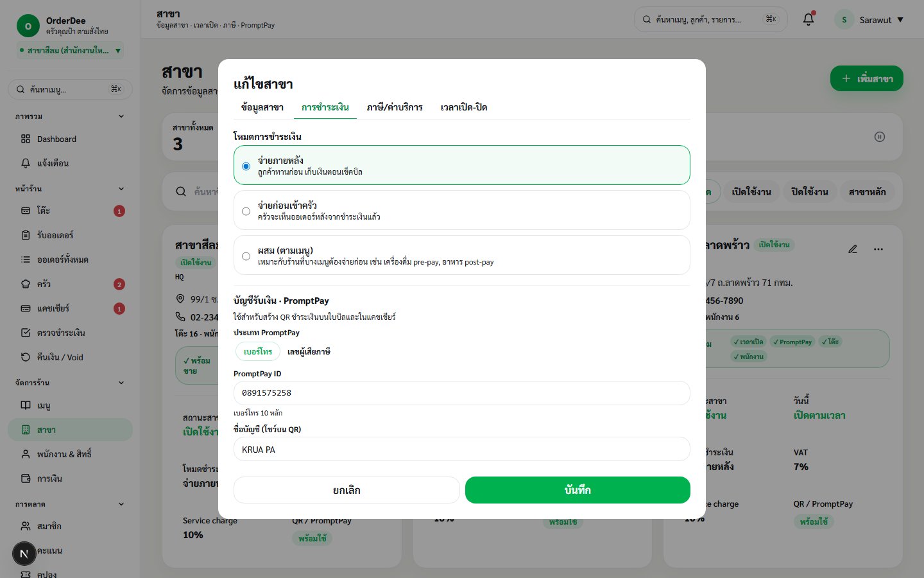Click the แจ้งเตือน bell icon in sidebar
Viewport: 924px width, 578px height.
click(x=26, y=163)
